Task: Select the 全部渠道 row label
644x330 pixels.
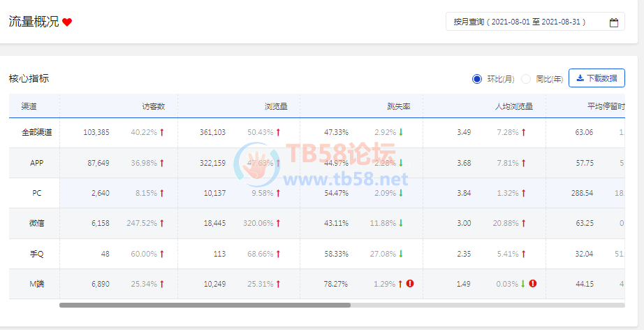Action: (37, 132)
